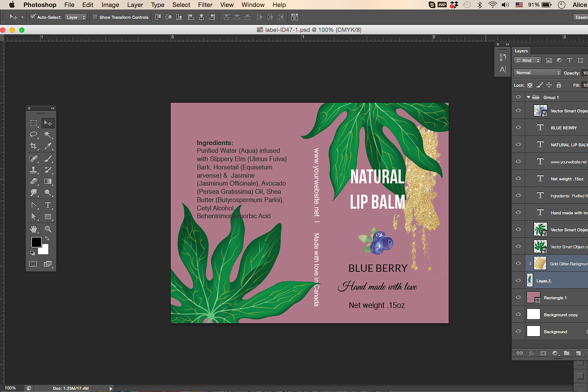Image resolution: width=588 pixels, height=392 pixels.
Task: Select the Magic Wand tool
Action: coord(48,134)
